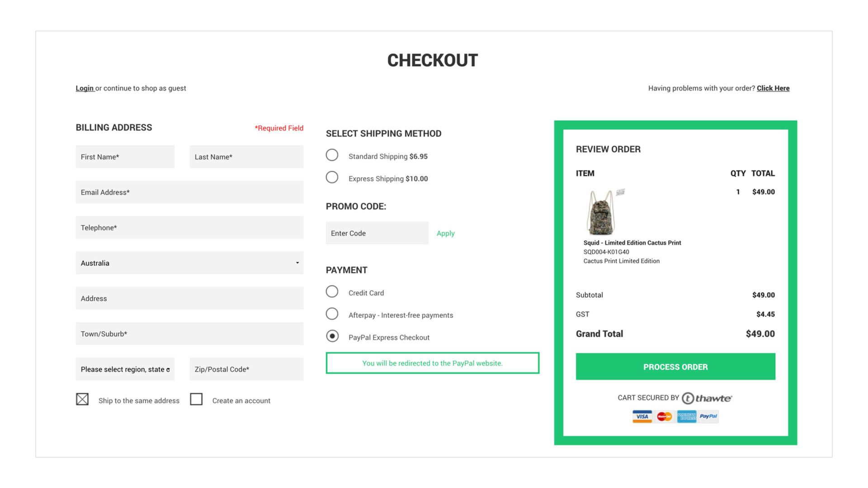The image size is (868, 488).
Task: Open the Australia country dropdown
Action: [x=189, y=263]
